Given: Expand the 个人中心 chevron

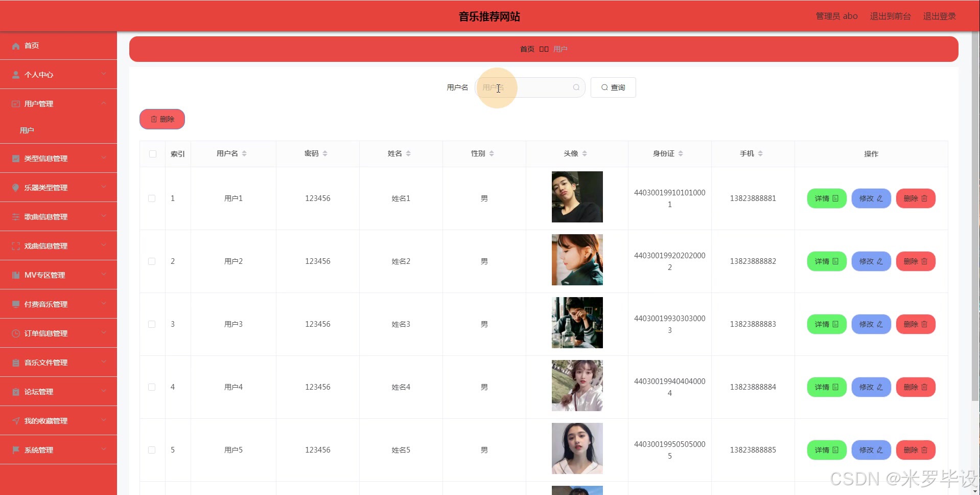Looking at the screenshot, I should pos(104,74).
